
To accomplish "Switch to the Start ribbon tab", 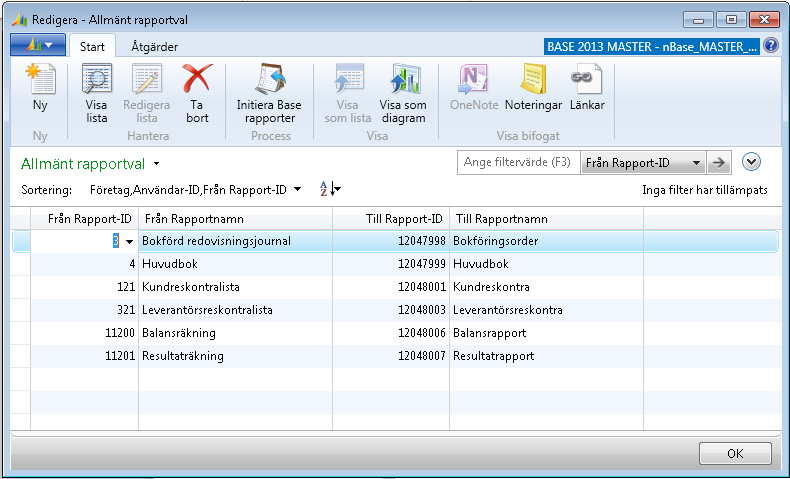I will (x=92, y=47).
